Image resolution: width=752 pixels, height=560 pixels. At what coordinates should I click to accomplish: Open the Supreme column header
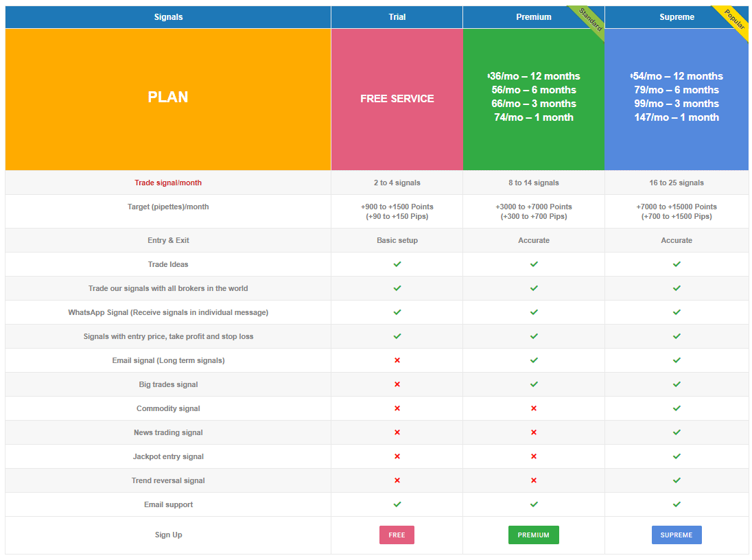677,17
